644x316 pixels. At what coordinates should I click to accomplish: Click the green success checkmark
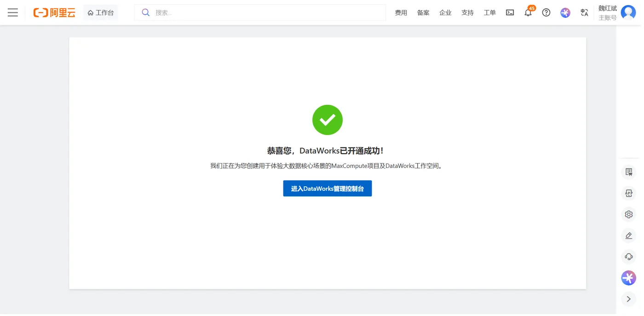[x=328, y=120]
